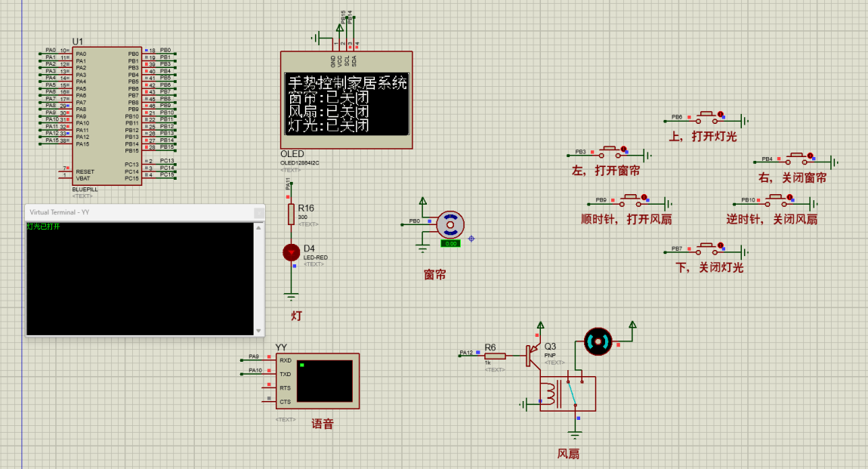Screen dimensions: 868x469
Task: Close the Virtual Terminal - YY window
Action: 258,212
